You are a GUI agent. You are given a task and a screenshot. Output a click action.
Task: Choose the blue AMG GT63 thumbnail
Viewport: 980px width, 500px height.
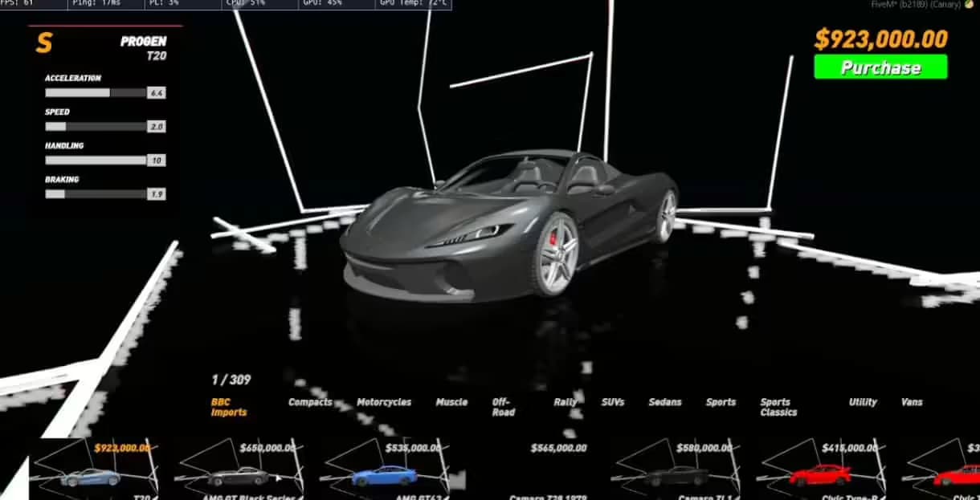[384, 475]
